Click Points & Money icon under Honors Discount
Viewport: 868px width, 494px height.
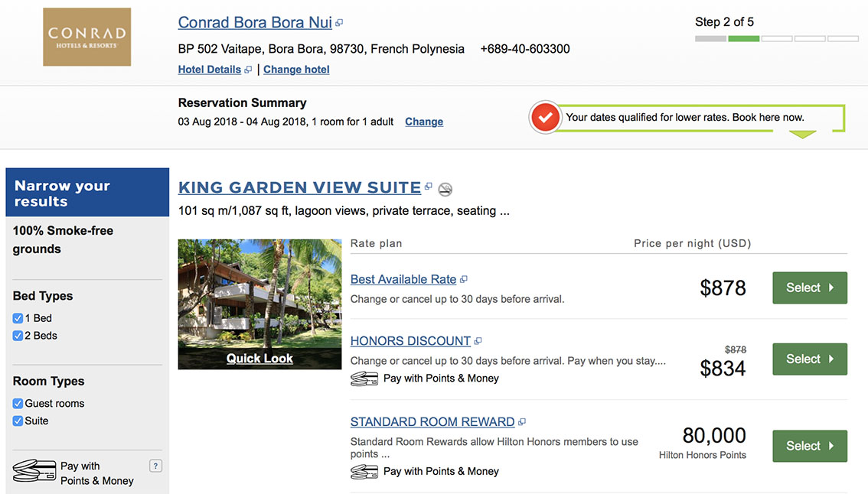(364, 379)
